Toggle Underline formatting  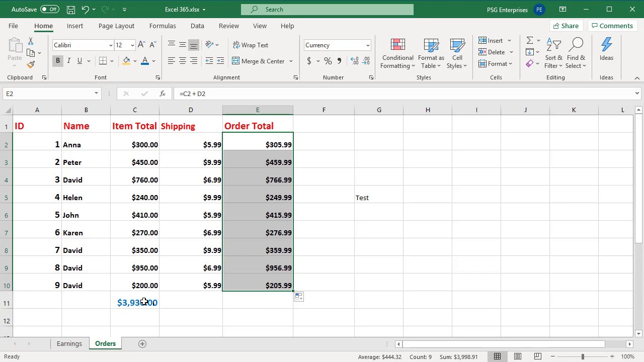tap(79, 61)
